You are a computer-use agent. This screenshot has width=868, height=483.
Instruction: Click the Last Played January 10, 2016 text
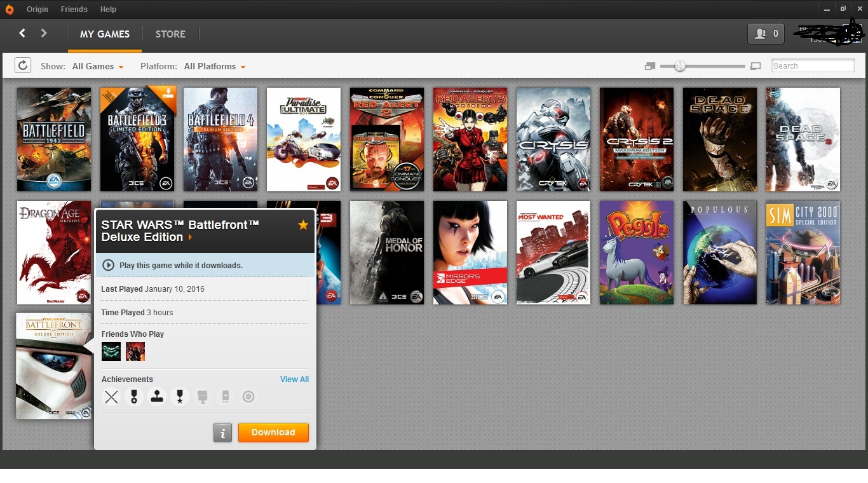pos(153,289)
